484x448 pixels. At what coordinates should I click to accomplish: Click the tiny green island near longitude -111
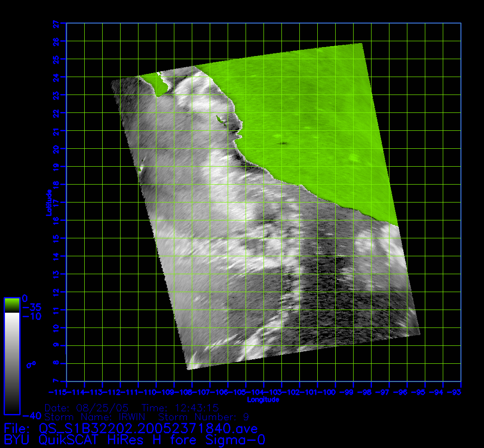tap(140, 169)
